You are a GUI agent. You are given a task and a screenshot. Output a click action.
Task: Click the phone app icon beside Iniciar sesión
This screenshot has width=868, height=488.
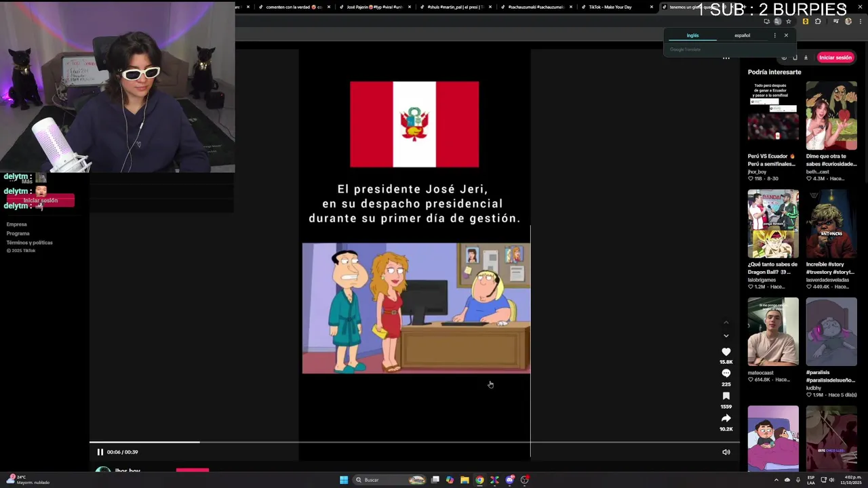795,58
